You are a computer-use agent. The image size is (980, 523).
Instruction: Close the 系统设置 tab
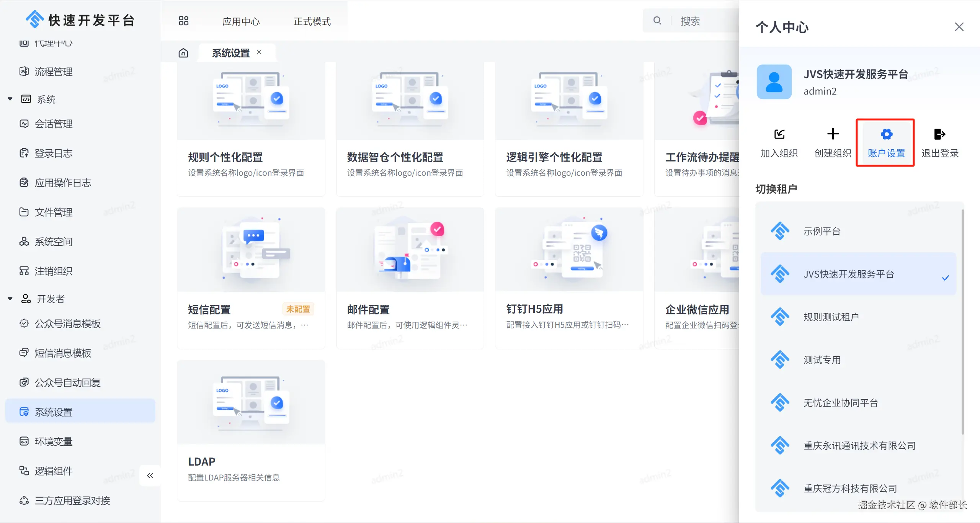[x=259, y=52]
